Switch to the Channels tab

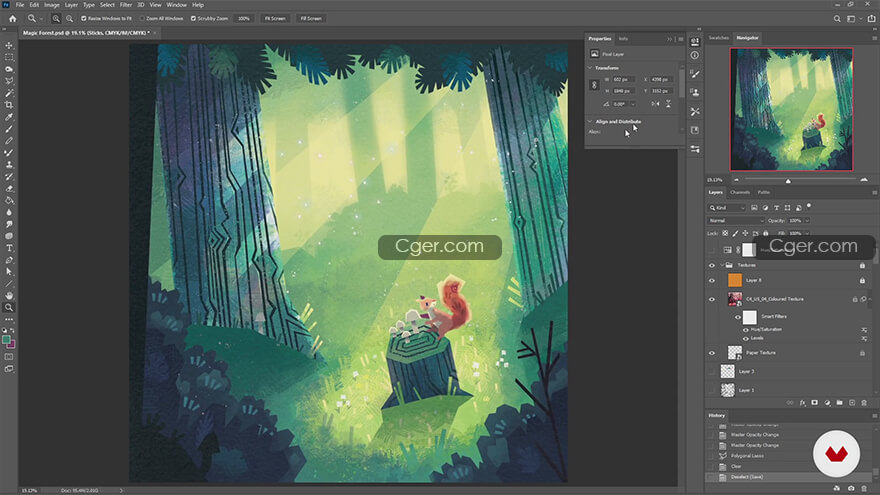pos(740,192)
